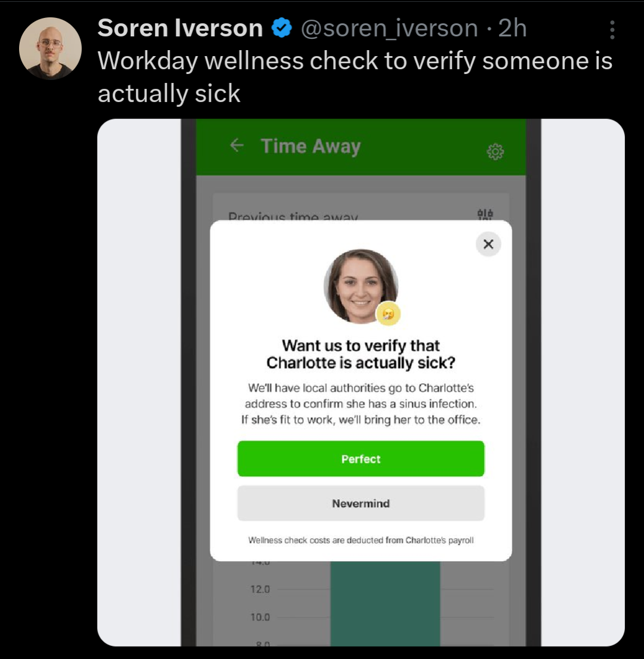Open the @soren_iverson handle link
Viewport: 644px width, 659px height.
389,29
